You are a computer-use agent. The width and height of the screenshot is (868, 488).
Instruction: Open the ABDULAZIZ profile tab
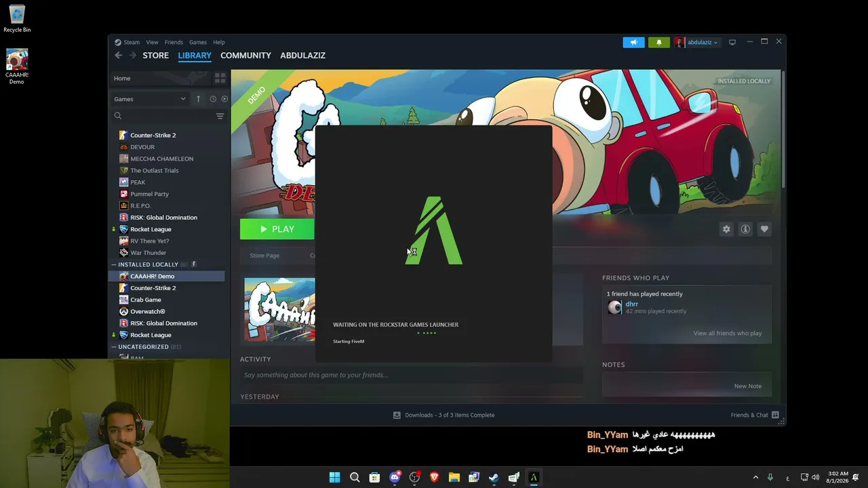click(302, 56)
